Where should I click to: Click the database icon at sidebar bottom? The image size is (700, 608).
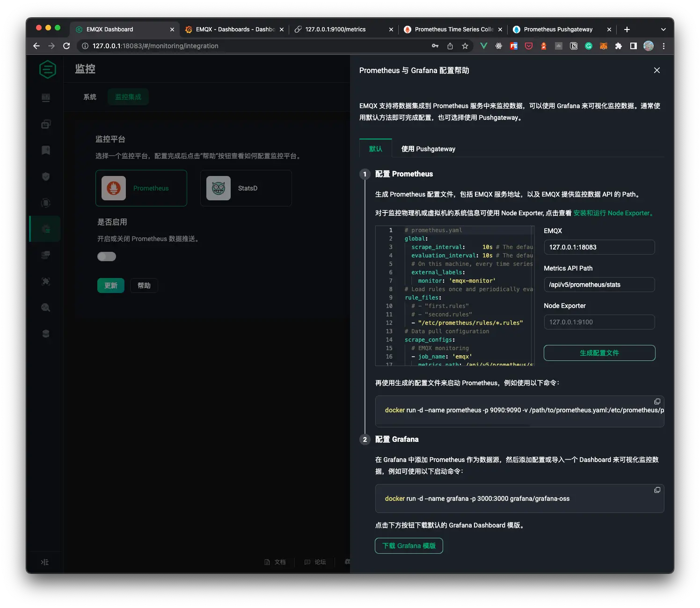pos(45,333)
